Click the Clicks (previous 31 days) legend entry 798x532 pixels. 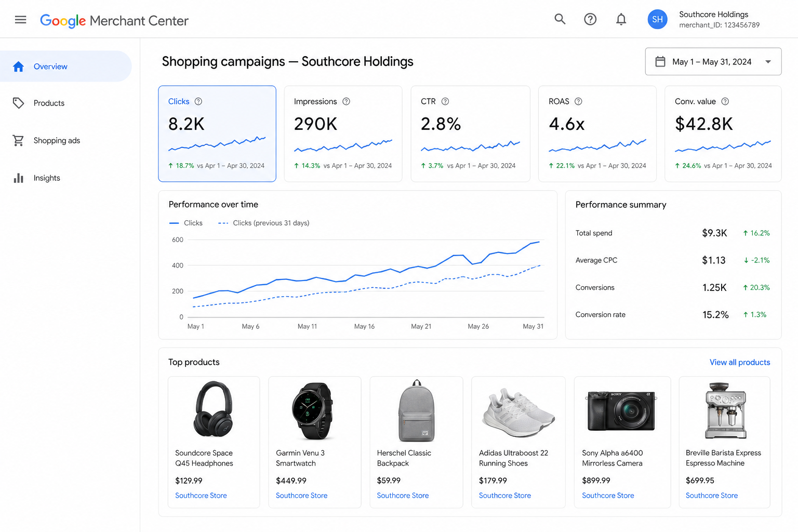click(264, 223)
